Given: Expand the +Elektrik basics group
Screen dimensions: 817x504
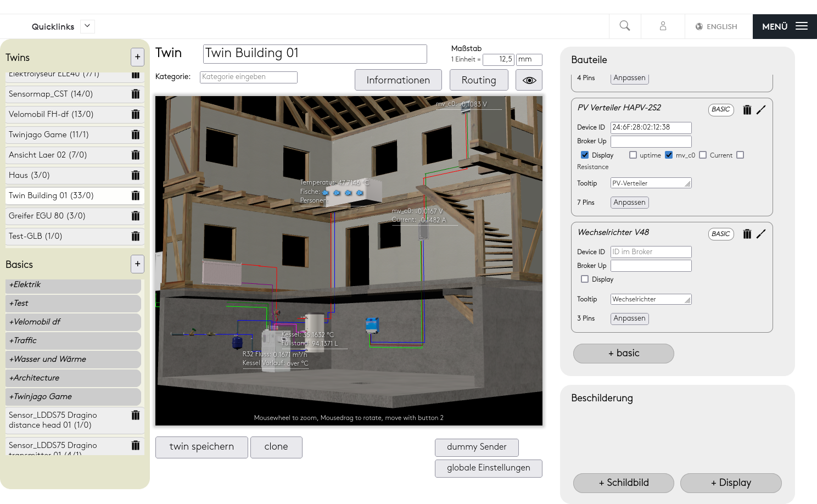Looking at the screenshot, I should [x=73, y=285].
